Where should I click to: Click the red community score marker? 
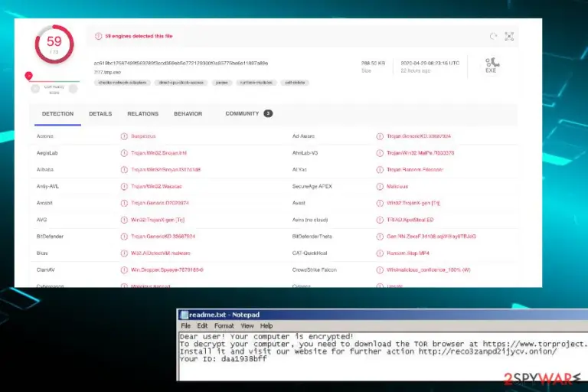point(28,76)
